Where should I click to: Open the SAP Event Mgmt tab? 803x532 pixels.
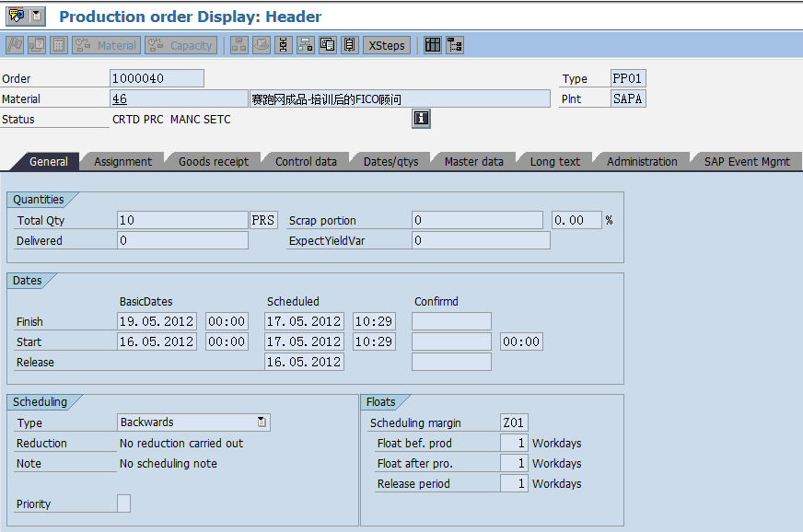tap(747, 162)
